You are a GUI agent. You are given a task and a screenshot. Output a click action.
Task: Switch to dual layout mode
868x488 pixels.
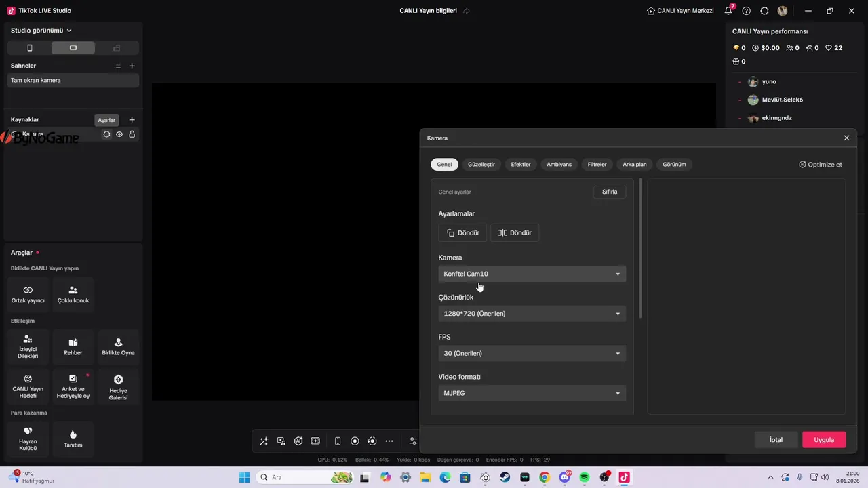(x=117, y=48)
